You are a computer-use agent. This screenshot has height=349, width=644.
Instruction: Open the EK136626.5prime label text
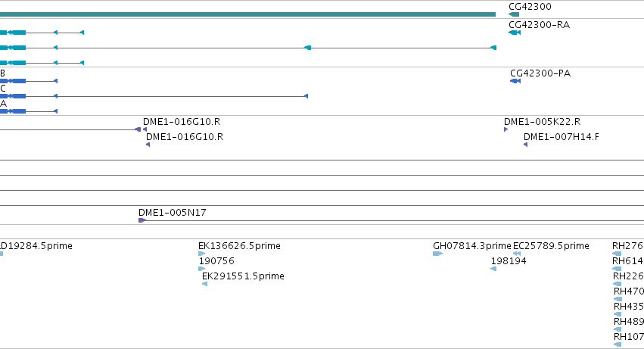[239, 246]
